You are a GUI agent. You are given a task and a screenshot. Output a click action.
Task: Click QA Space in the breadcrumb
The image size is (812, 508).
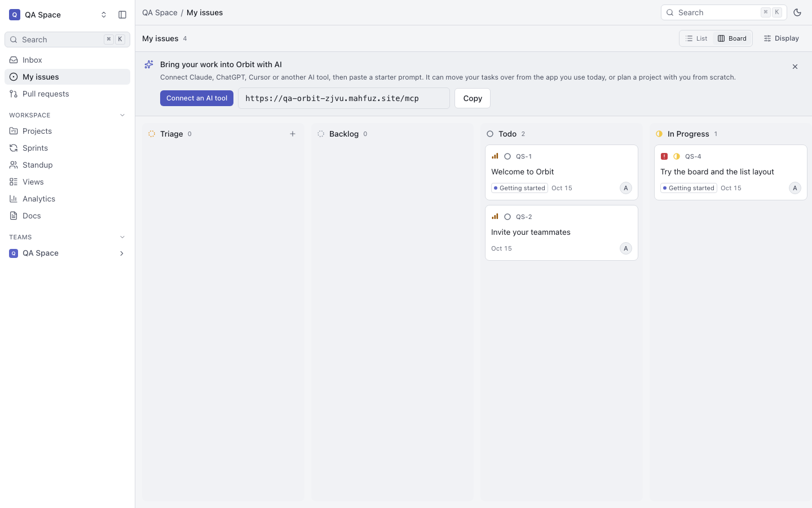click(160, 12)
